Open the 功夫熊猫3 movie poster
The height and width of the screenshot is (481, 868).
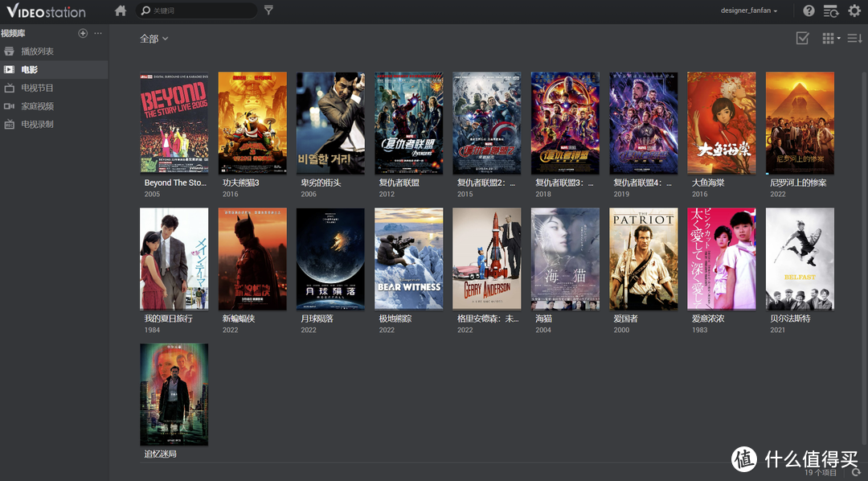coord(252,122)
